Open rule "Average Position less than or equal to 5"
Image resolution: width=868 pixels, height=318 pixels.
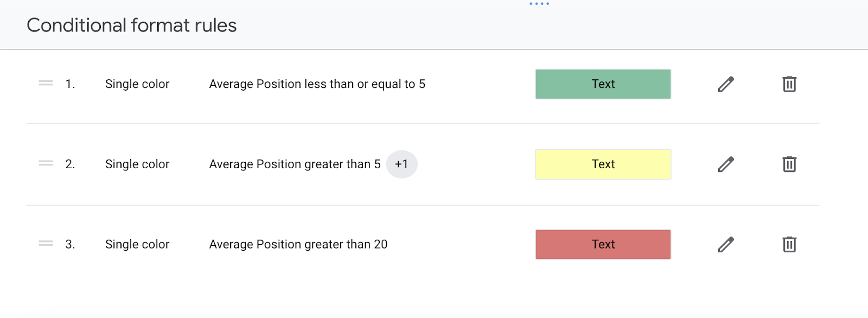pyautogui.click(x=317, y=84)
